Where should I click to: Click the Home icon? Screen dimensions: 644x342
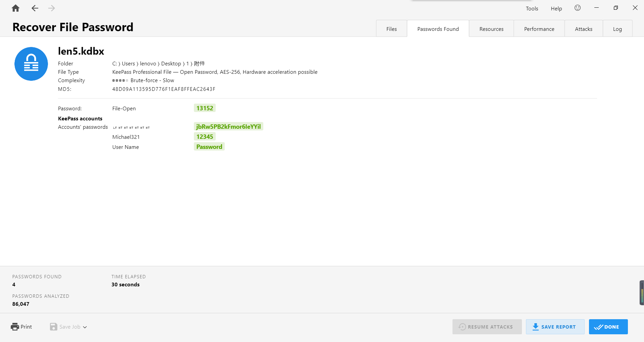pos(15,8)
